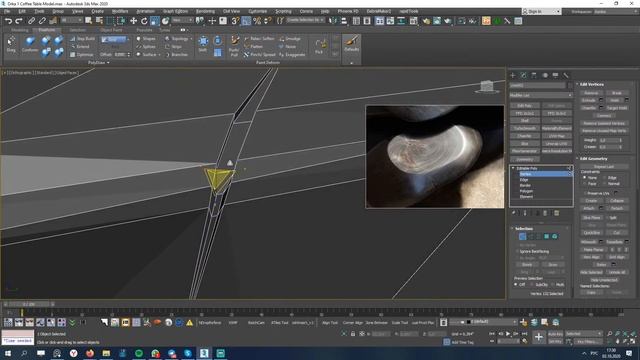Click the Collapse button in Edit Geometry
640x360 pixels.
[x=616, y=200]
